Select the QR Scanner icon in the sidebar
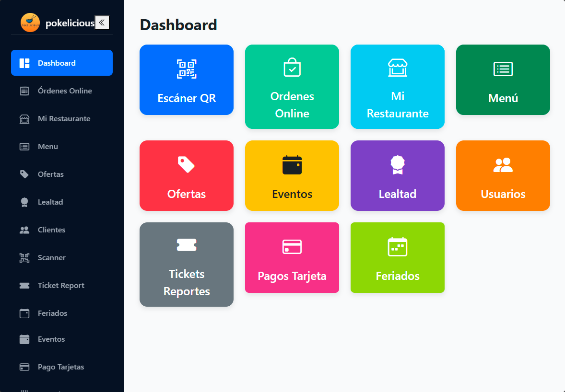The width and height of the screenshot is (565, 392). coord(24,257)
